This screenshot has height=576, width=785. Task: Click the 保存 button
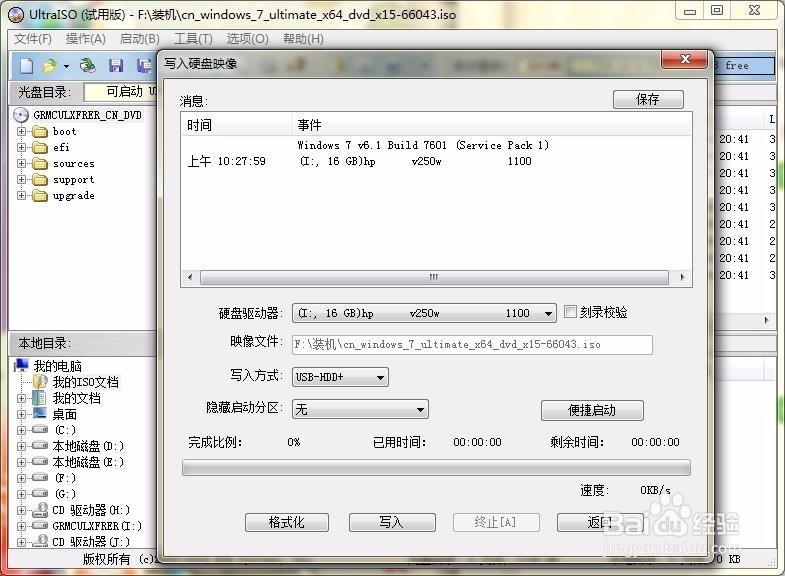(x=648, y=99)
